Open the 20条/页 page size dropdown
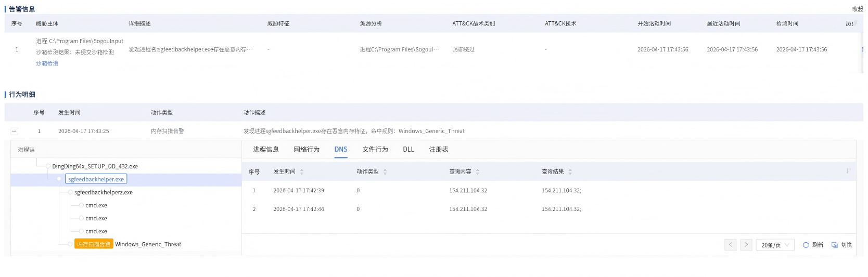The height and width of the screenshot is (277, 868). click(775, 245)
